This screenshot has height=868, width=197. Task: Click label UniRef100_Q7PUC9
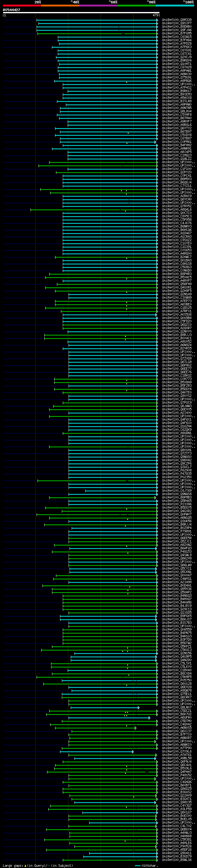coord(177,403)
